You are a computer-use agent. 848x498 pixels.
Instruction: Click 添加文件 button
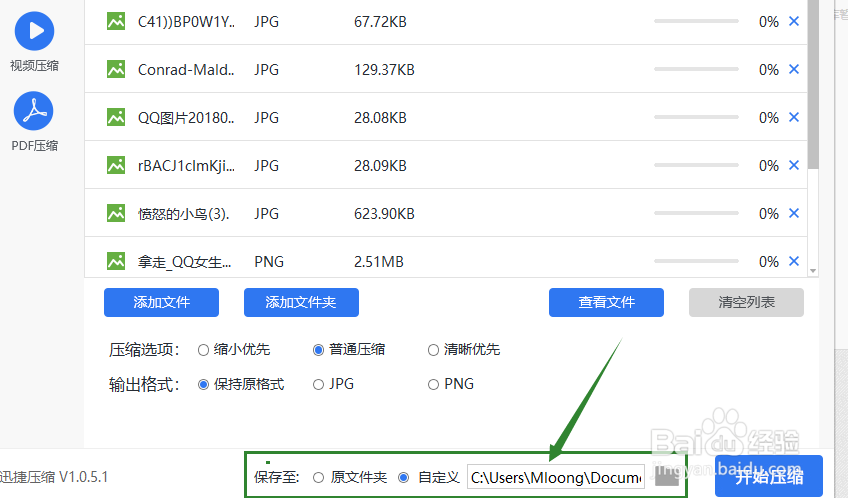(161, 302)
